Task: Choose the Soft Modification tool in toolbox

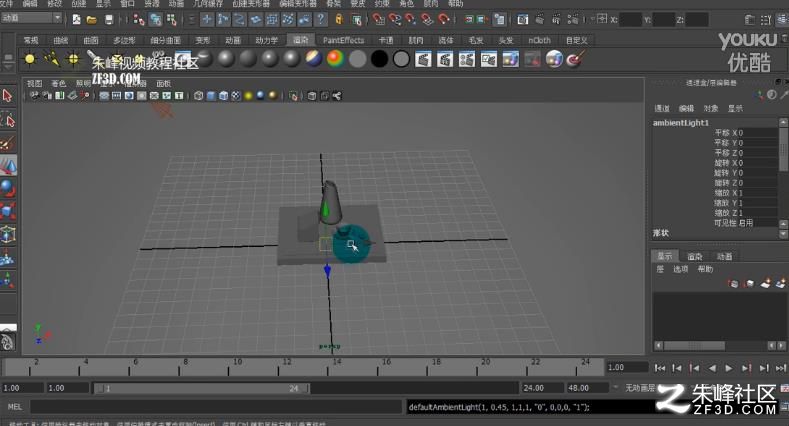Action: [x=8, y=258]
